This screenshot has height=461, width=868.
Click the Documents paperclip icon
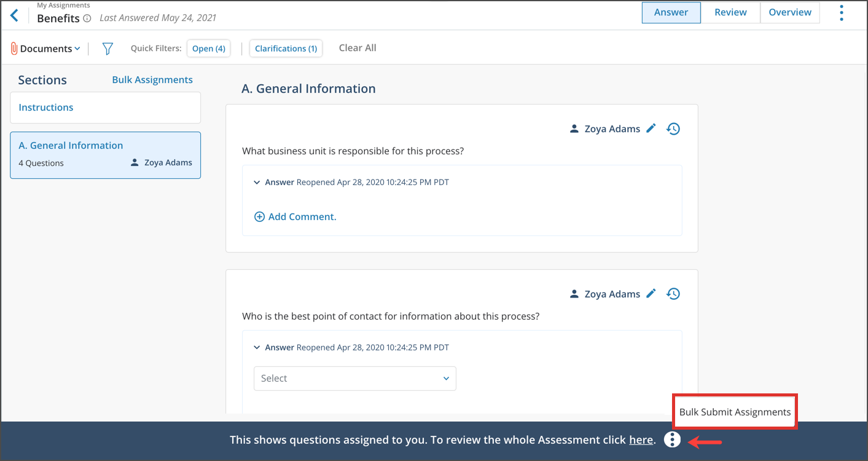(x=14, y=49)
